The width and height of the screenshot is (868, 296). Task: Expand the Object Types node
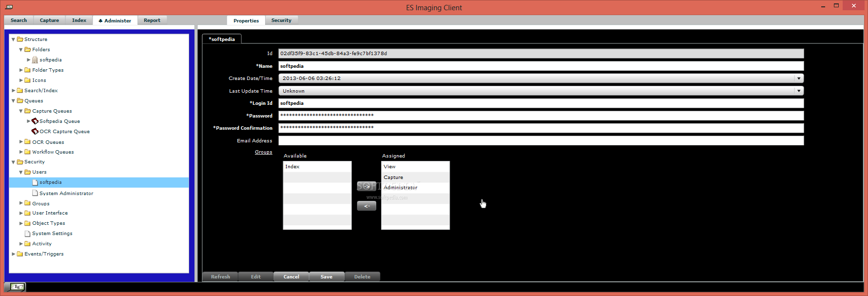(x=21, y=223)
